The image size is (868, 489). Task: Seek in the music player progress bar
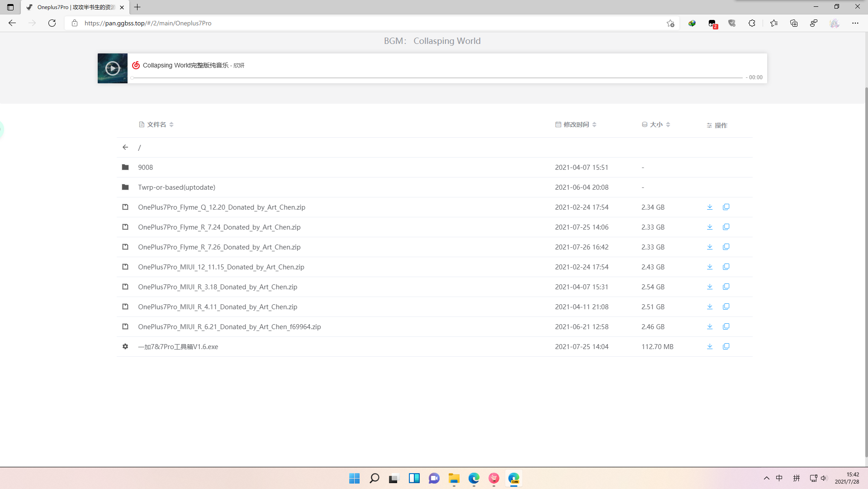pos(436,78)
